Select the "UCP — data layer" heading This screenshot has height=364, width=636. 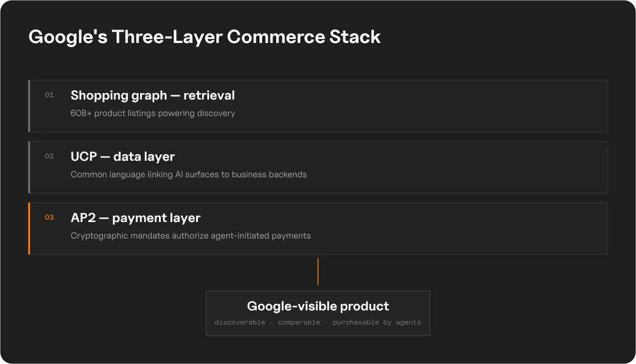(122, 157)
